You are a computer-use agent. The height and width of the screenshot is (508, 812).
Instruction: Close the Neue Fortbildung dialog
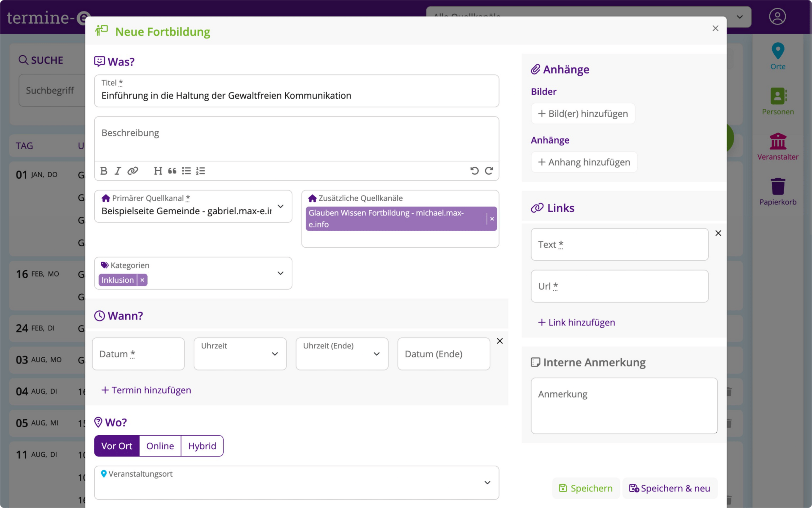(x=715, y=28)
